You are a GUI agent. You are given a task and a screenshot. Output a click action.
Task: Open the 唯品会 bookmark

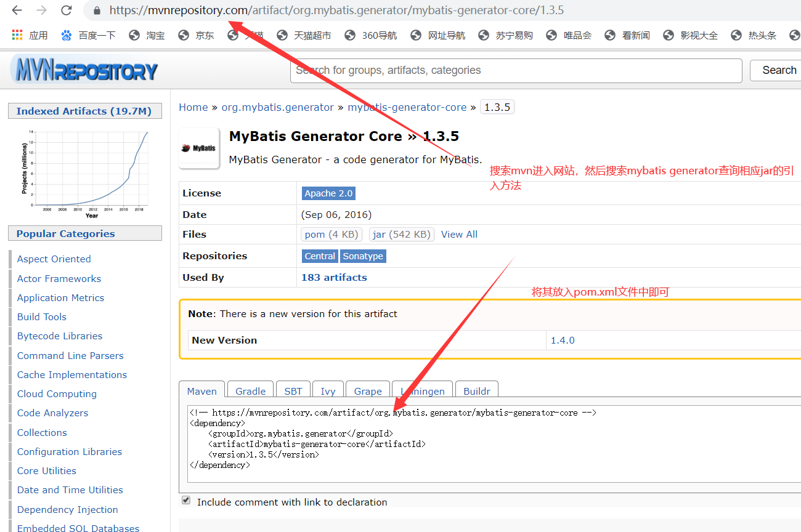pos(569,35)
